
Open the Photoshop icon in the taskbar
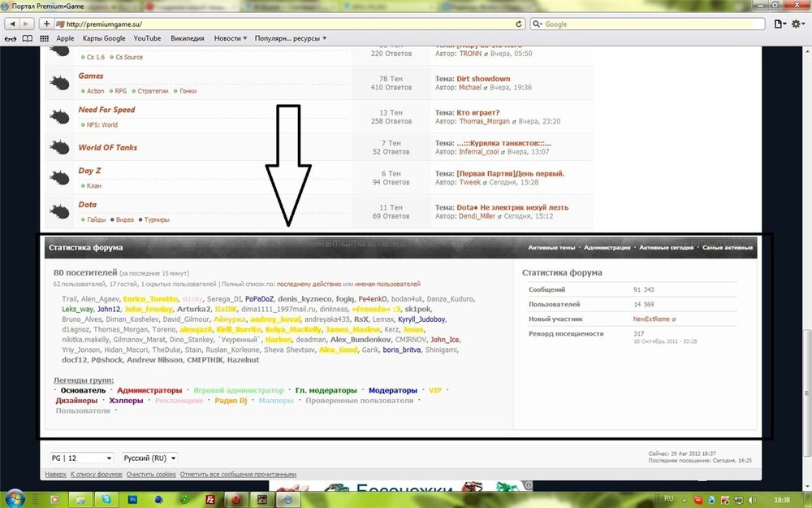[x=133, y=499]
